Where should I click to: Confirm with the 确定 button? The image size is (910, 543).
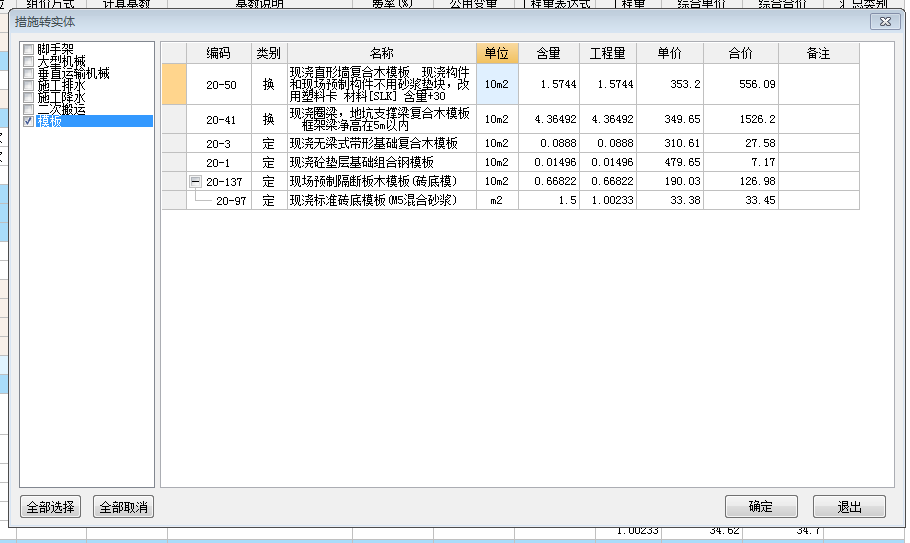[x=761, y=506]
